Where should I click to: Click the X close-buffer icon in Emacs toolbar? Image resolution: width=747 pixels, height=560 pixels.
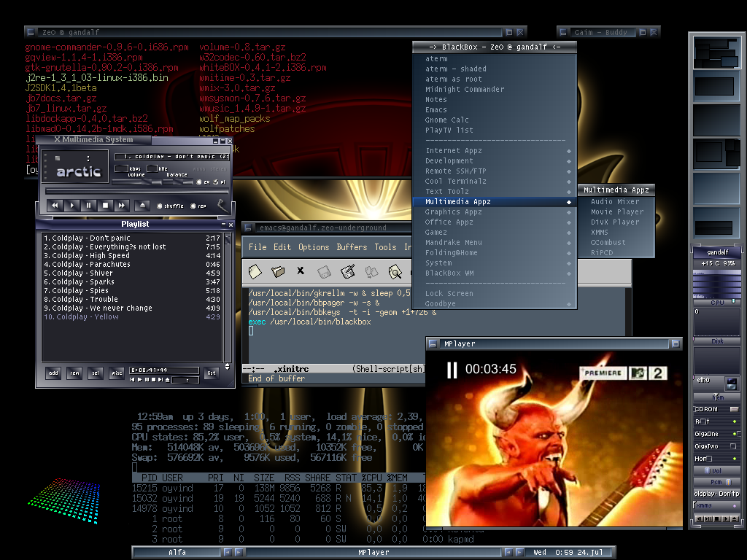click(300, 271)
